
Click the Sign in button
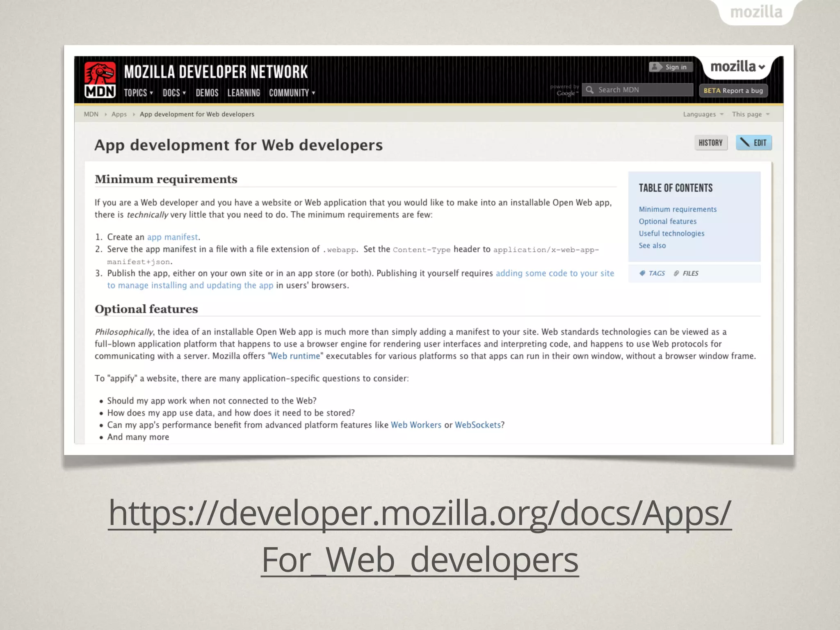671,67
